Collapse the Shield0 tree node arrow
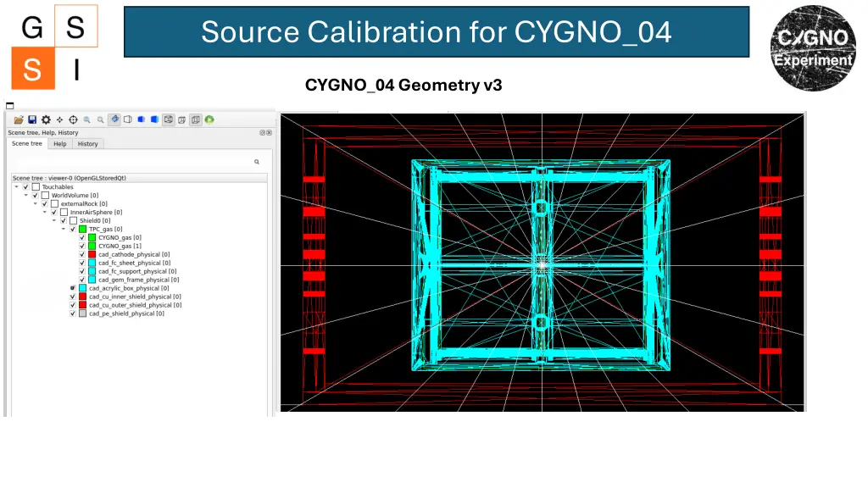The height and width of the screenshot is (488, 868). (x=53, y=220)
